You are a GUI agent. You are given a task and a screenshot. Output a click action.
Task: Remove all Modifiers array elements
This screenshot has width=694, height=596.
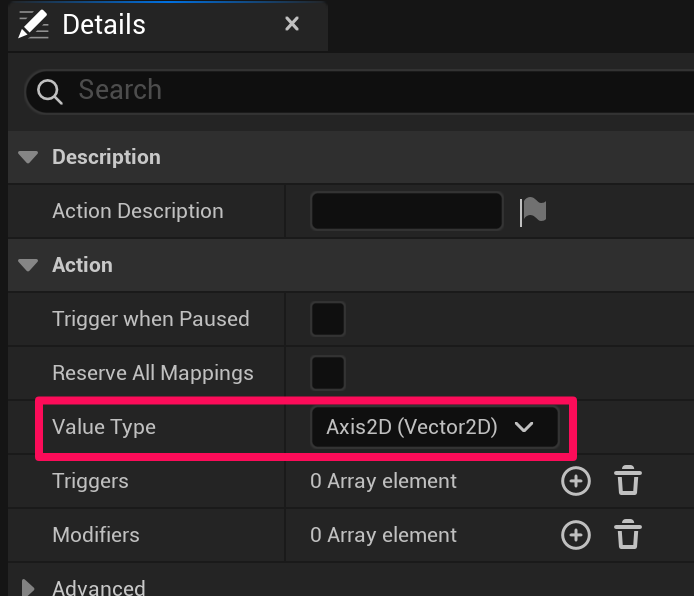point(627,535)
